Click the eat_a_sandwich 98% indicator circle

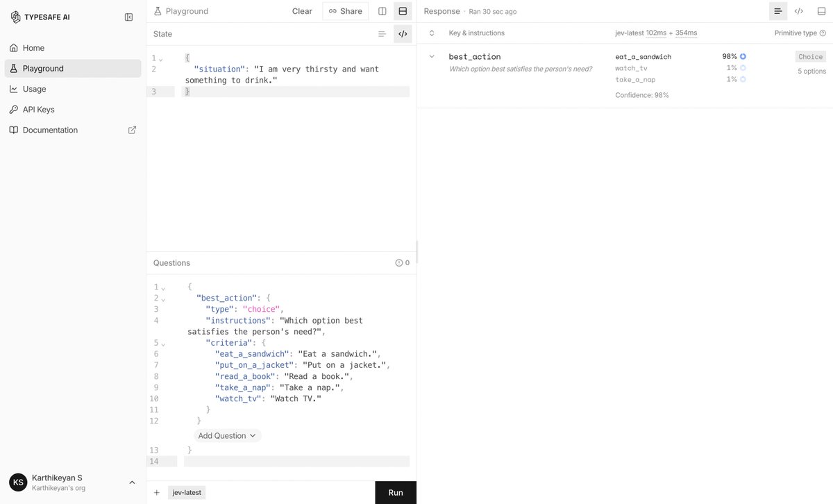(x=743, y=56)
